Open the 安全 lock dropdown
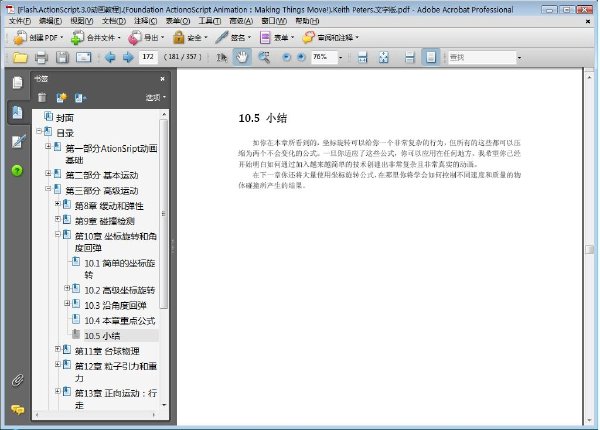The height and width of the screenshot is (430, 600). [x=190, y=37]
